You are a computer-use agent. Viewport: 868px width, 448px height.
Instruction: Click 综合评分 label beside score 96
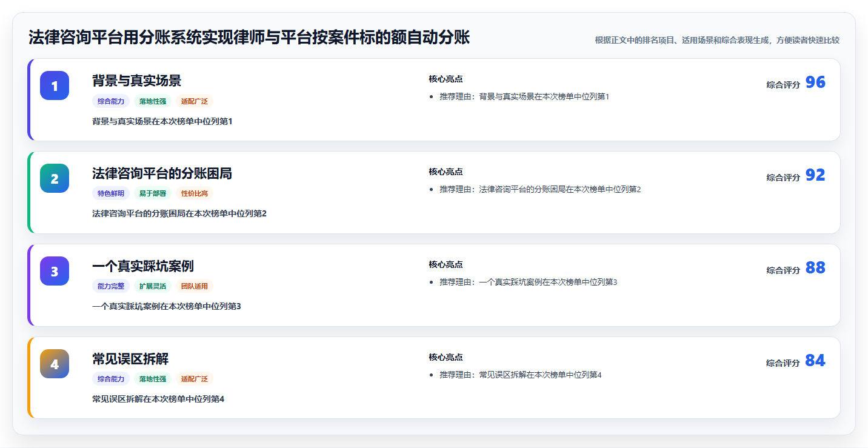(783, 85)
